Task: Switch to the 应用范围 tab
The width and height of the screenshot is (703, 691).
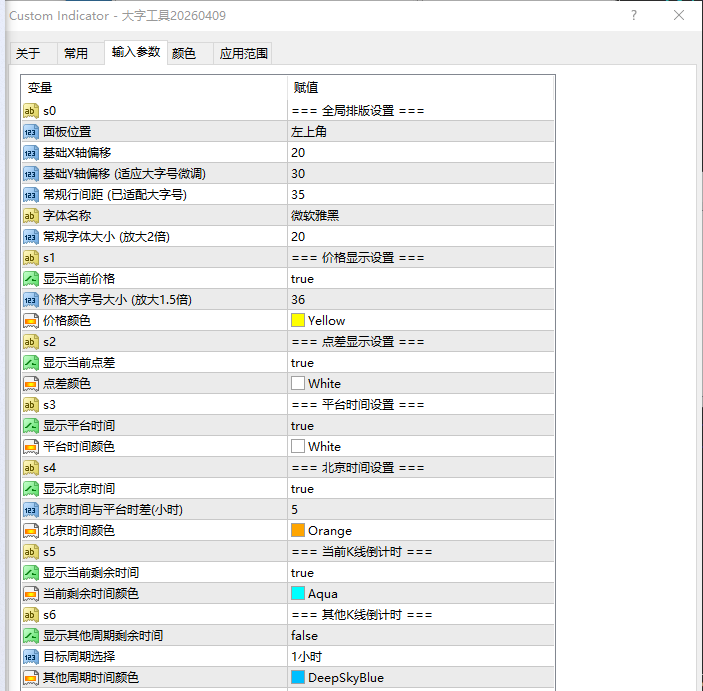Action: [243, 53]
